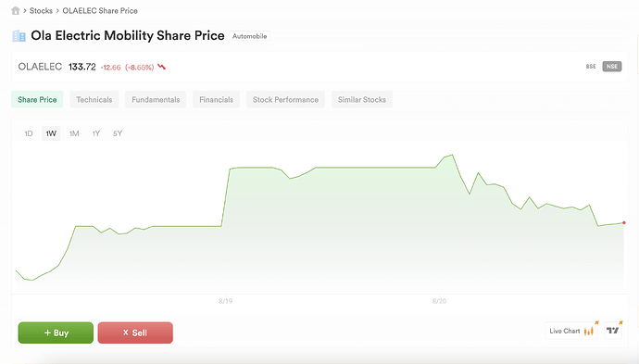The image size is (639, 364).
Task: Open the Fundamentals tab
Action: (x=156, y=99)
